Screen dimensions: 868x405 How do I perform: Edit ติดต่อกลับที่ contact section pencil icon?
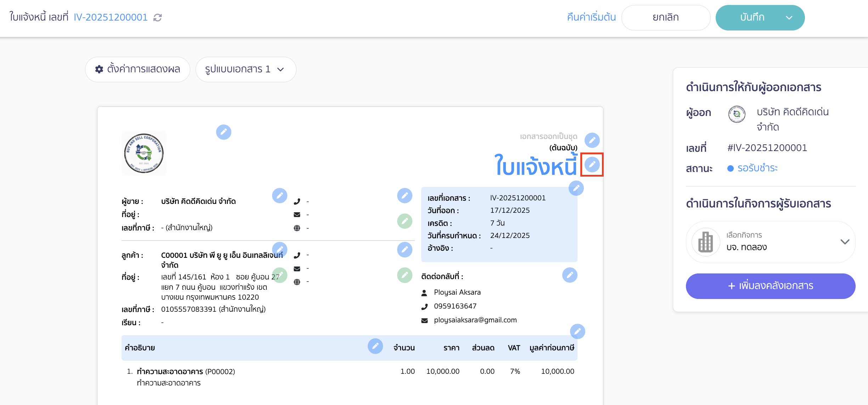click(x=569, y=275)
